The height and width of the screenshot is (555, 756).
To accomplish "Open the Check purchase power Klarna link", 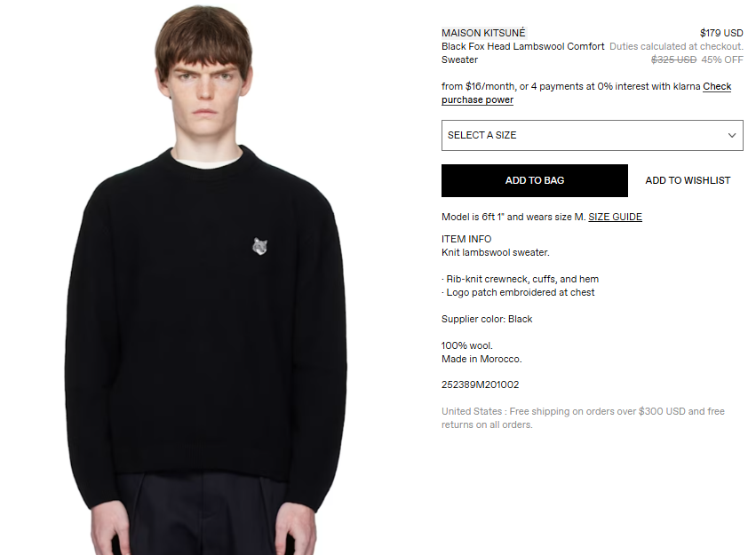I will 586,93.
